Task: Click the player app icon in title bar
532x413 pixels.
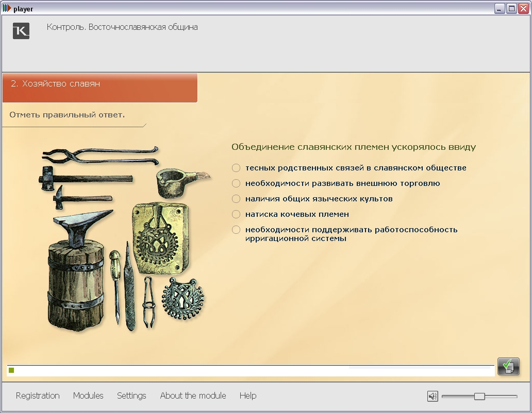Action: point(7,8)
